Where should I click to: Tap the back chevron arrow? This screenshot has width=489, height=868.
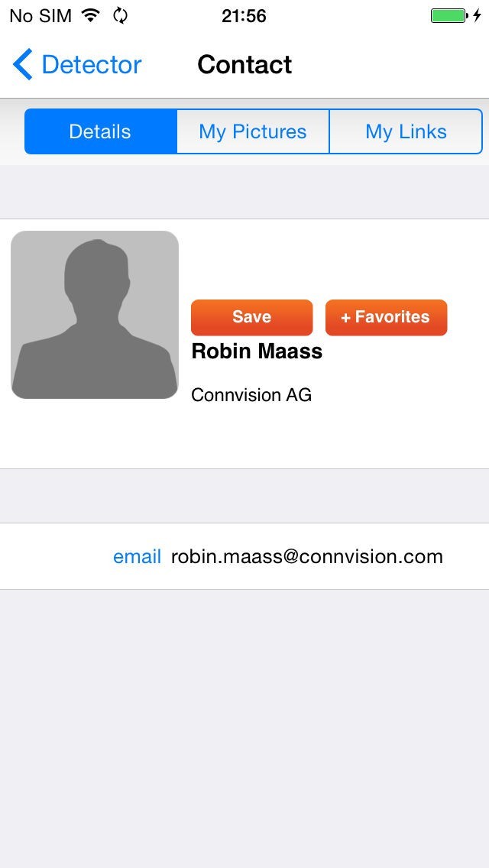pyautogui.click(x=23, y=65)
